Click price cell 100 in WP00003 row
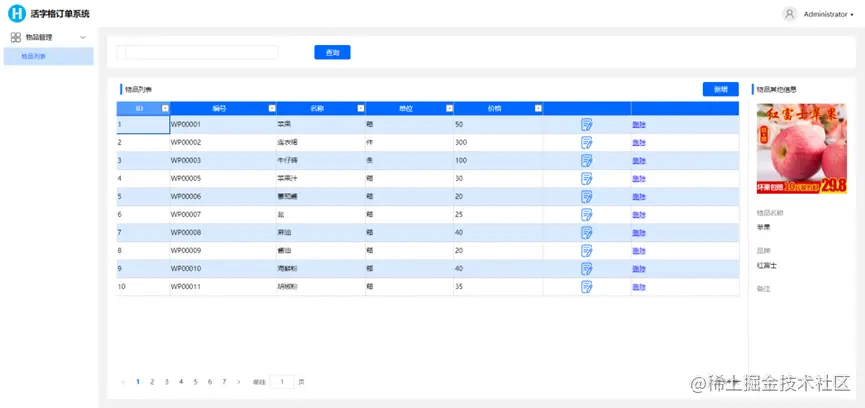Viewport: 865px width, 408px height. [498, 160]
